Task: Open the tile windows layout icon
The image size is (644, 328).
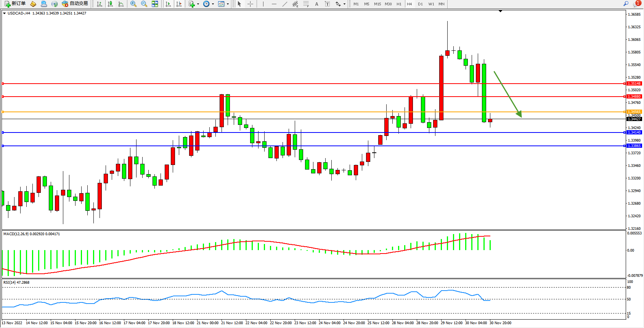Action: [155, 4]
